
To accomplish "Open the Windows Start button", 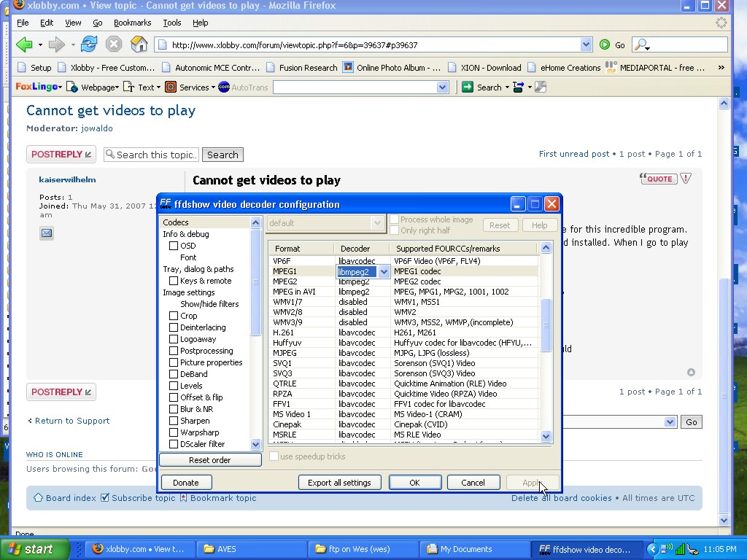I will tap(34, 549).
